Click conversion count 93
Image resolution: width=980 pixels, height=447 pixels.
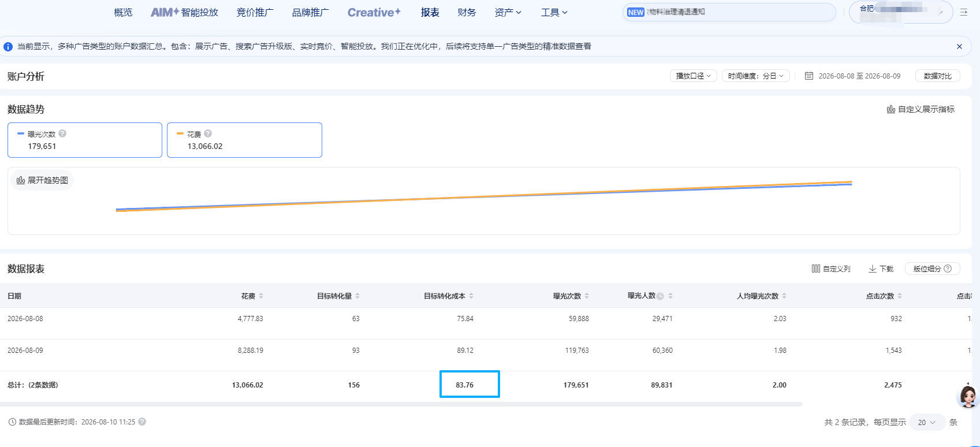click(356, 350)
